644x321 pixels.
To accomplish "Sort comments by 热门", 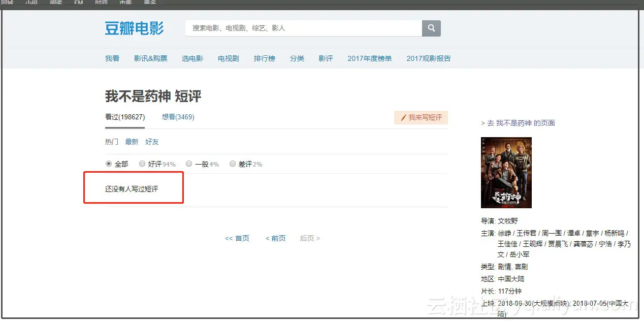I will pos(112,142).
